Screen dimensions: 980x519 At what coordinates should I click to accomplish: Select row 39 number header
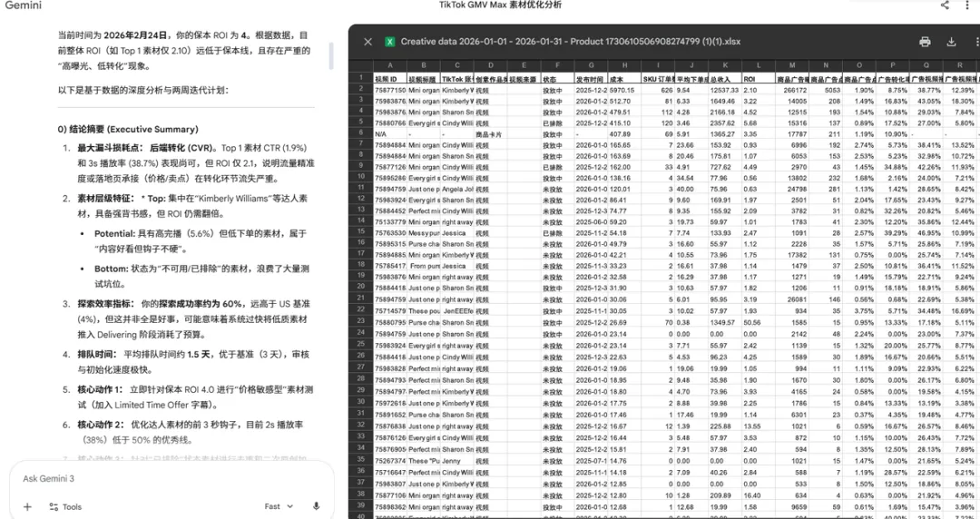coord(360,505)
